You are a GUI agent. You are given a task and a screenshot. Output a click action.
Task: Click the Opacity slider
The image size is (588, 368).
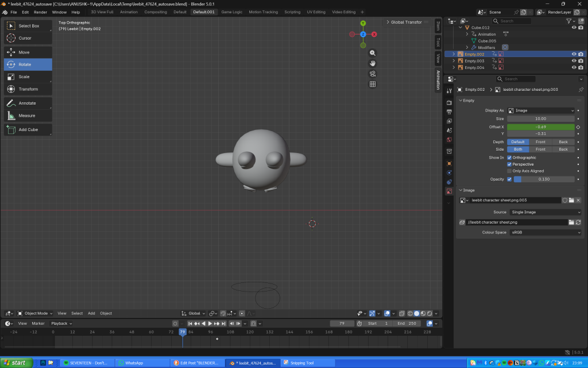click(x=543, y=179)
